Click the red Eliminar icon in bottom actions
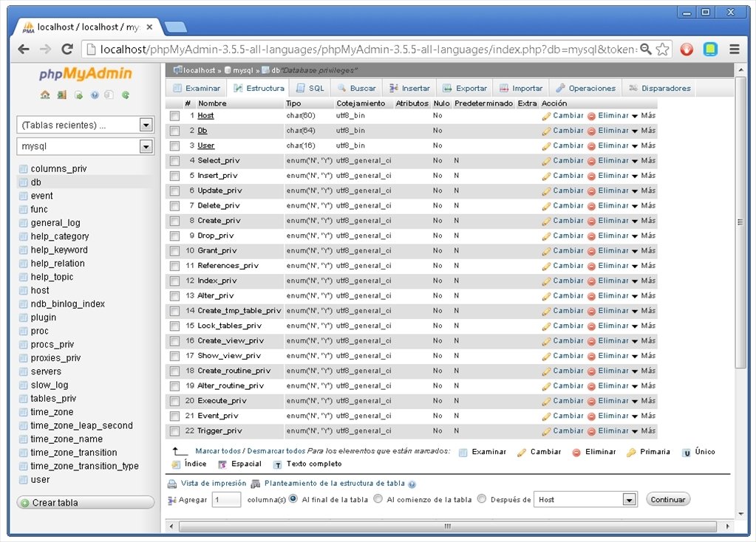Image resolution: width=756 pixels, height=542 pixels. 576,453
